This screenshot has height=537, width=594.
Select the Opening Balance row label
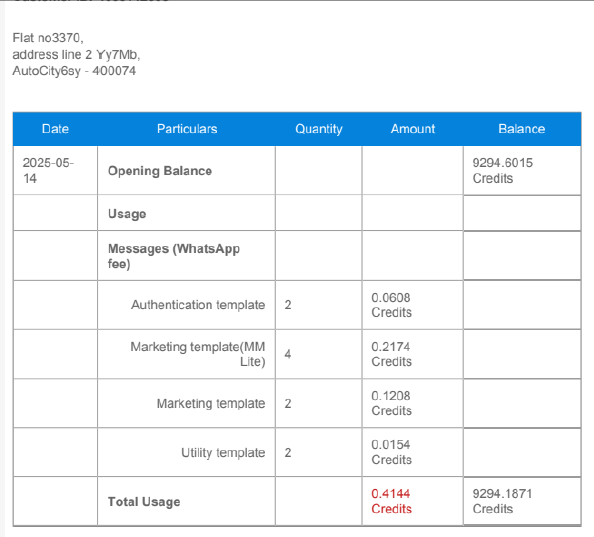pos(160,171)
